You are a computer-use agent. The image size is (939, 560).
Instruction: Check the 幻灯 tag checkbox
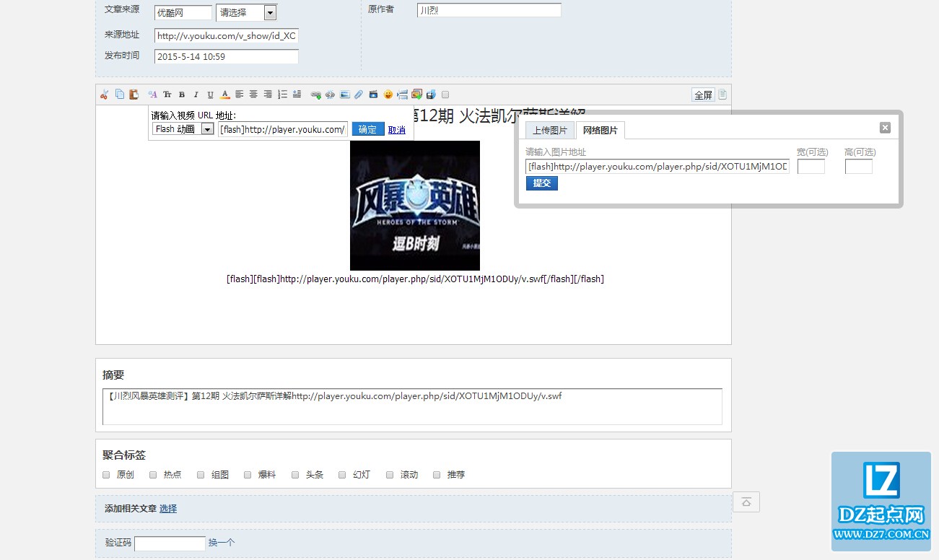click(342, 475)
